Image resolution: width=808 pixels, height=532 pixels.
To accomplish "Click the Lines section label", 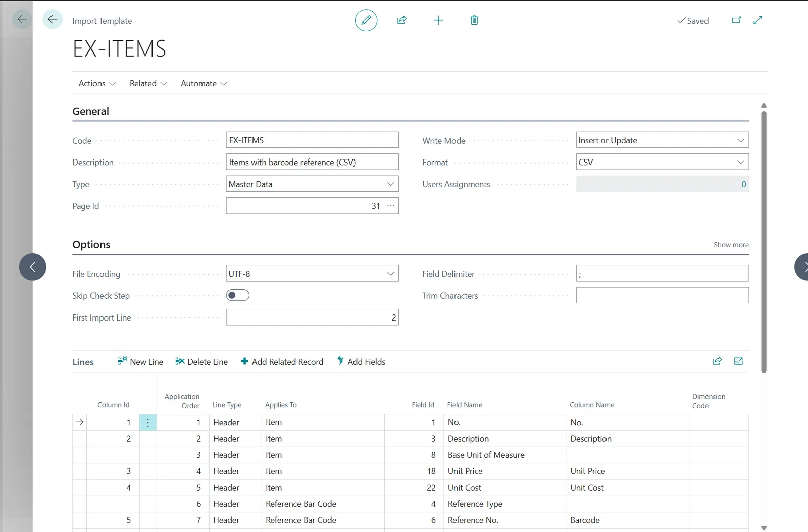I will (83, 362).
